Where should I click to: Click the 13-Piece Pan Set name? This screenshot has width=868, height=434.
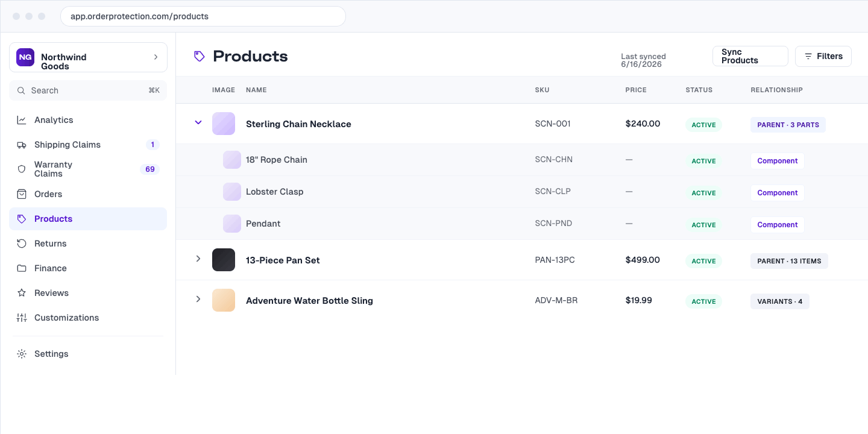pos(283,260)
